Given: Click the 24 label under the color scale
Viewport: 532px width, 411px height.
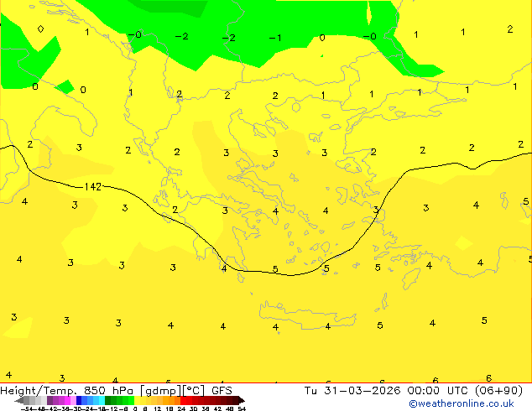Looking at the screenshot, I should point(181,408).
